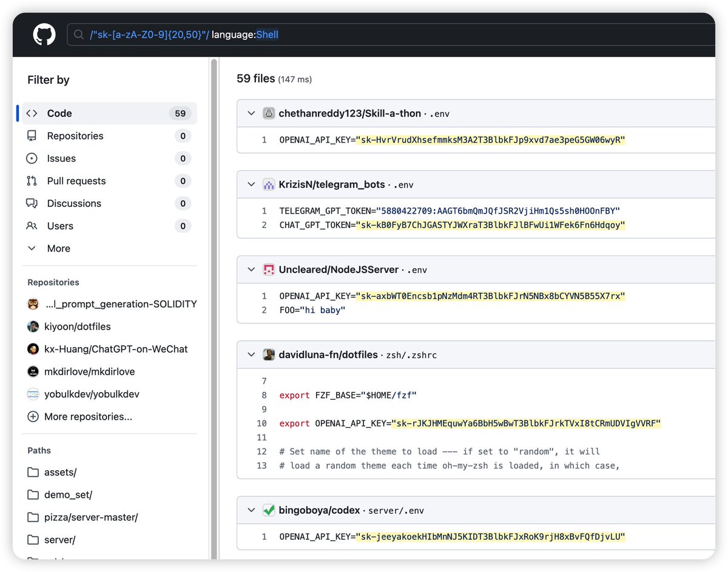The image size is (728, 572).
Task: Click the FOO="hi baby" code line
Action: (x=312, y=310)
